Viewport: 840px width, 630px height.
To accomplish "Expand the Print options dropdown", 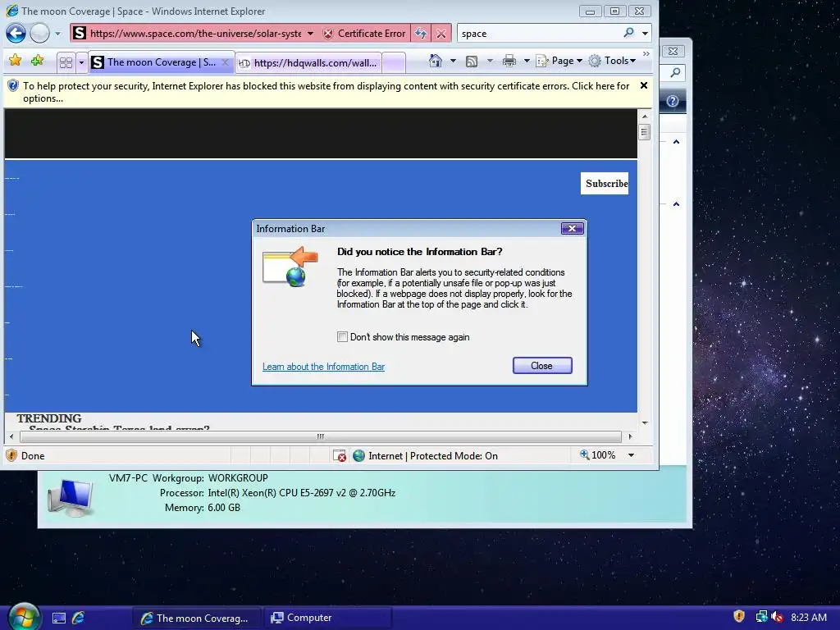I will point(527,61).
